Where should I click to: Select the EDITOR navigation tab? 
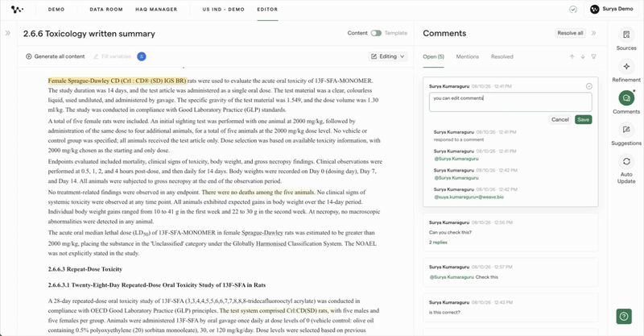267,9
